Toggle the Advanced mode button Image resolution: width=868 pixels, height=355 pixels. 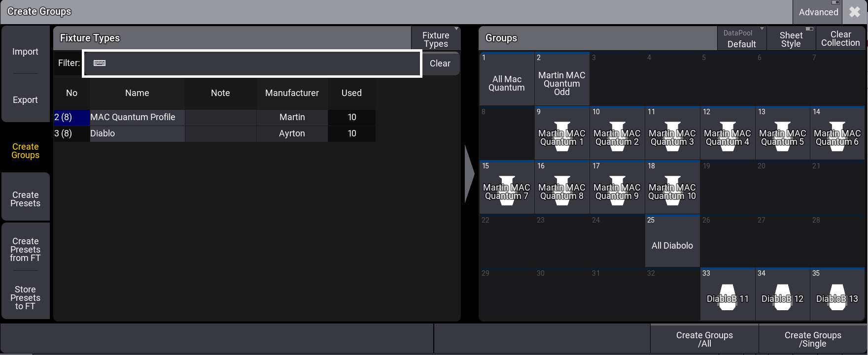818,12
